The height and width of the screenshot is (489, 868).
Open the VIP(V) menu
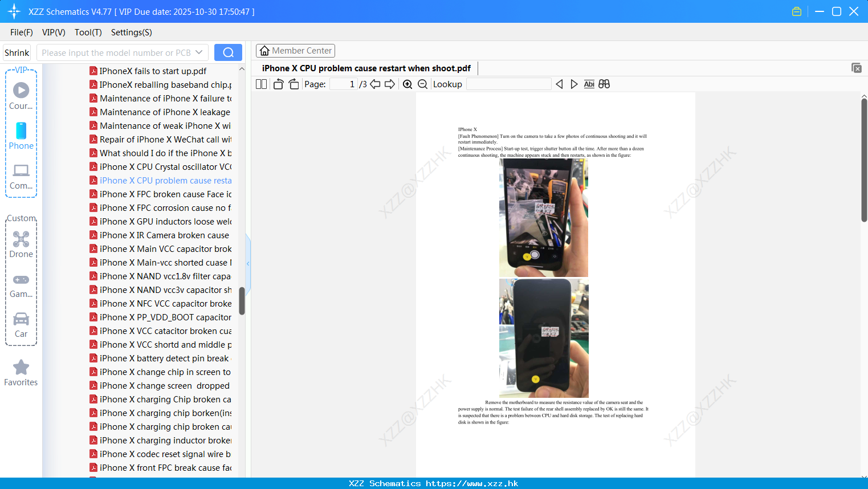tap(54, 32)
